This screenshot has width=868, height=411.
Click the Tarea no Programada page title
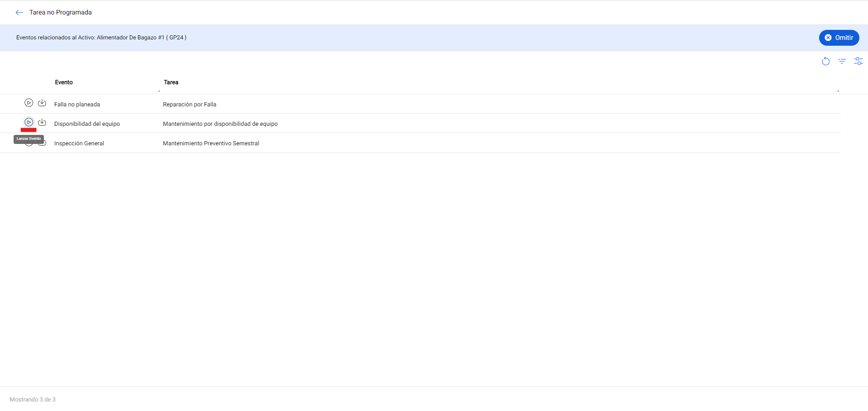tap(61, 13)
